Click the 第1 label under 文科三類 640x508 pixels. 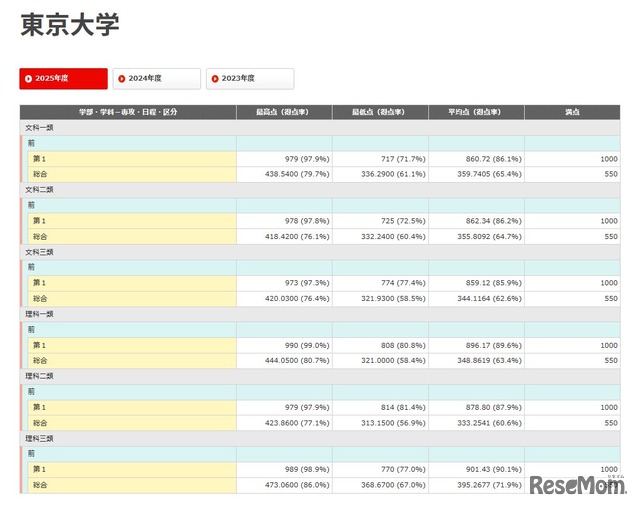pos(39,283)
